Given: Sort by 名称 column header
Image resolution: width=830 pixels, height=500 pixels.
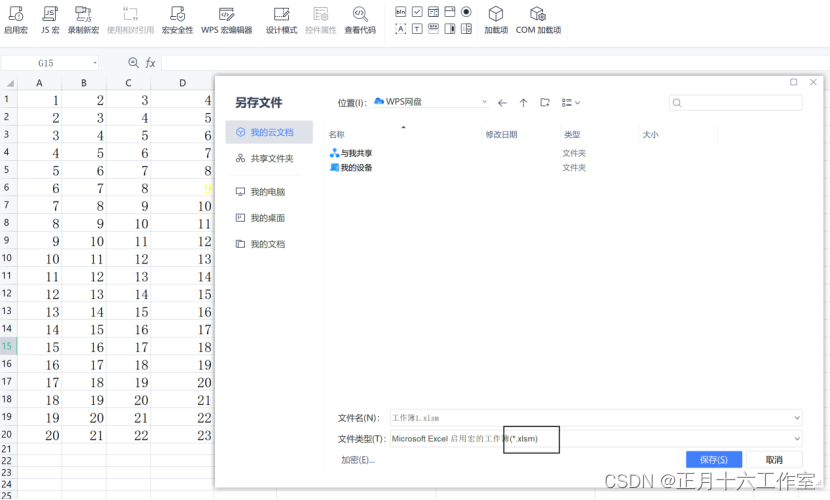Looking at the screenshot, I should [x=337, y=134].
